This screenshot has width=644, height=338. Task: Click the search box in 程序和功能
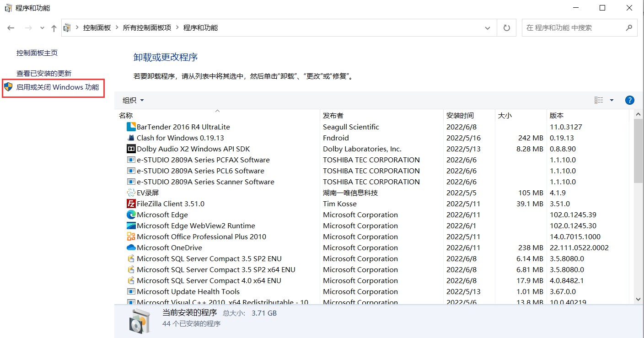tap(574, 28)
